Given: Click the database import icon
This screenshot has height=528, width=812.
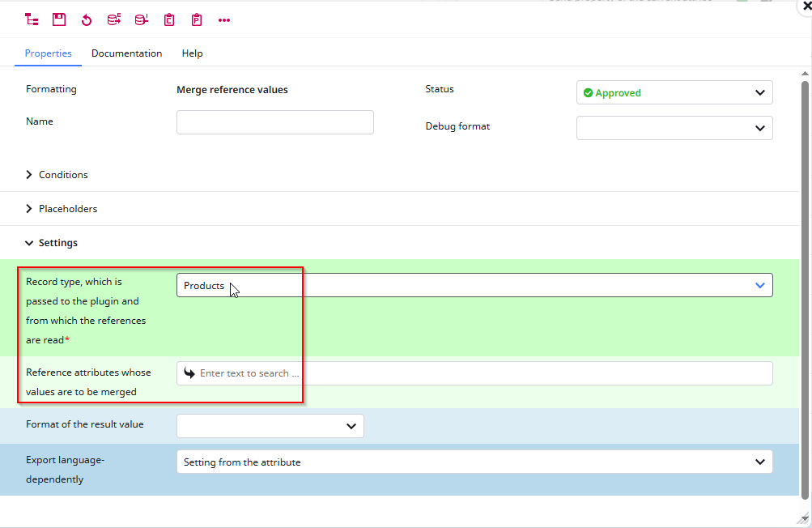Looking at the screenshot, I should point(141,19).
